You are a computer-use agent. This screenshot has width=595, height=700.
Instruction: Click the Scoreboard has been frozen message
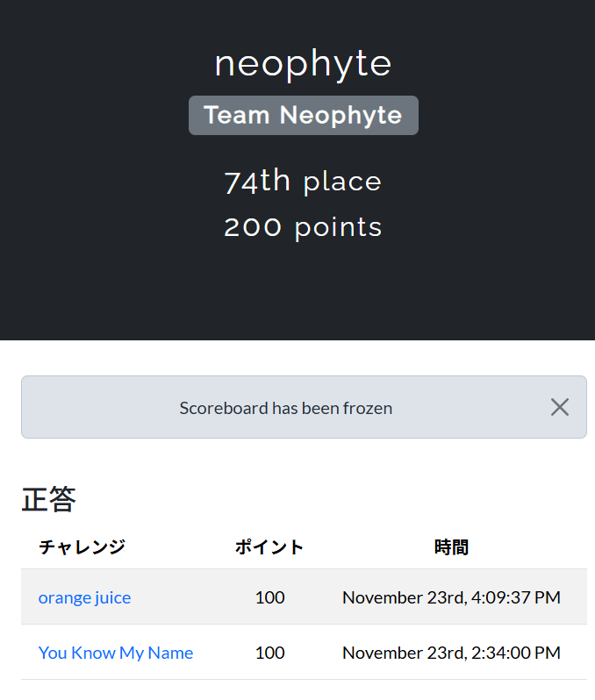(x=286, y=408)
